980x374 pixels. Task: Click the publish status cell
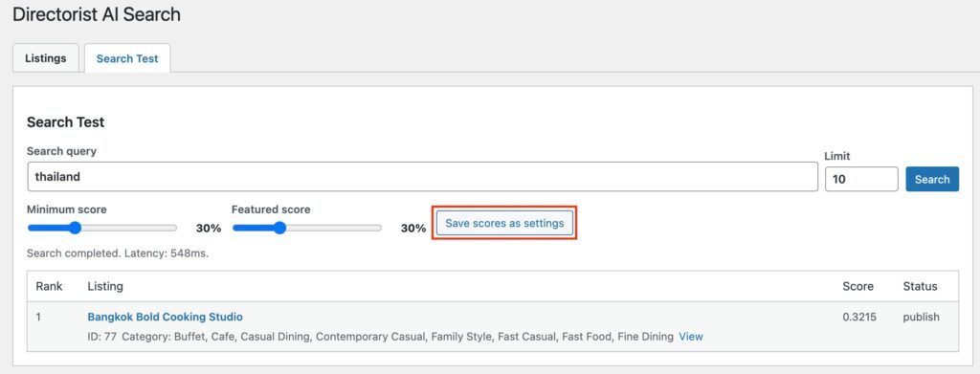[922, 317]
